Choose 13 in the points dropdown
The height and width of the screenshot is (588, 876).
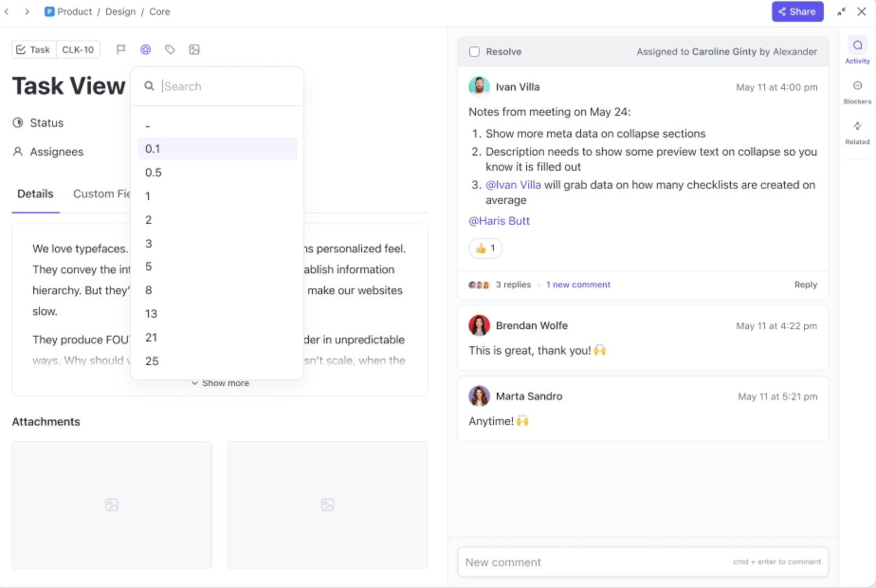point(151,314)
